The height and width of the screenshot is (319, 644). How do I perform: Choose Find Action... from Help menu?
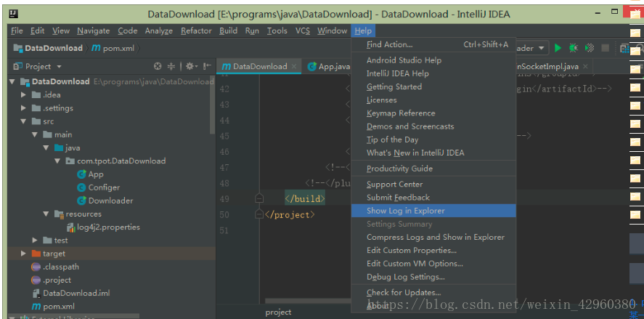433,44
